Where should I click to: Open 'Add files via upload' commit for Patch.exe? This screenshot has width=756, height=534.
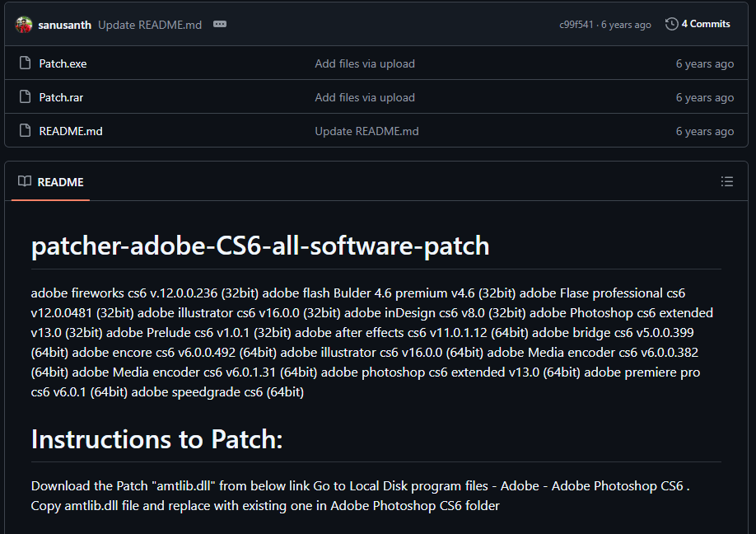365,63
